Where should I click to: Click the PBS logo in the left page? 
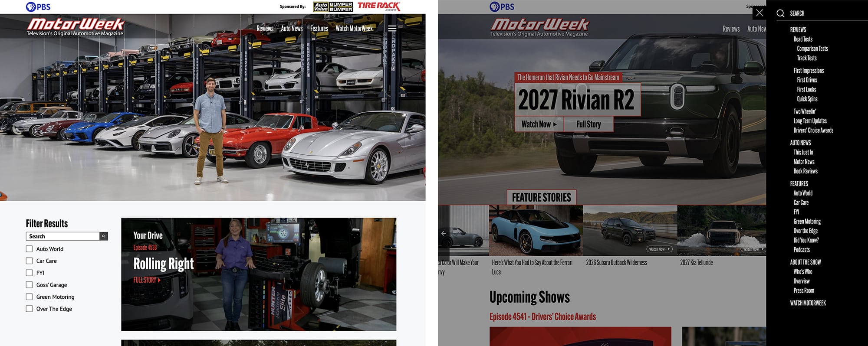click(38, 7)
